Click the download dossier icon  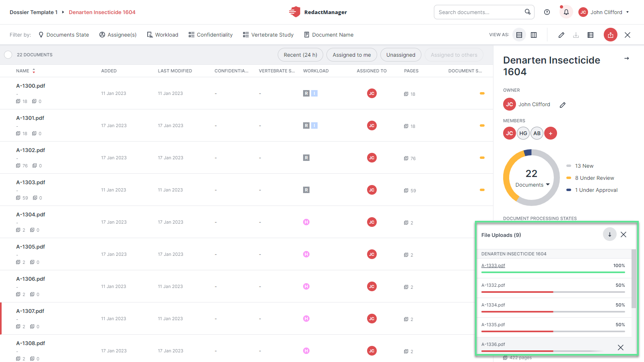[576, 35]
